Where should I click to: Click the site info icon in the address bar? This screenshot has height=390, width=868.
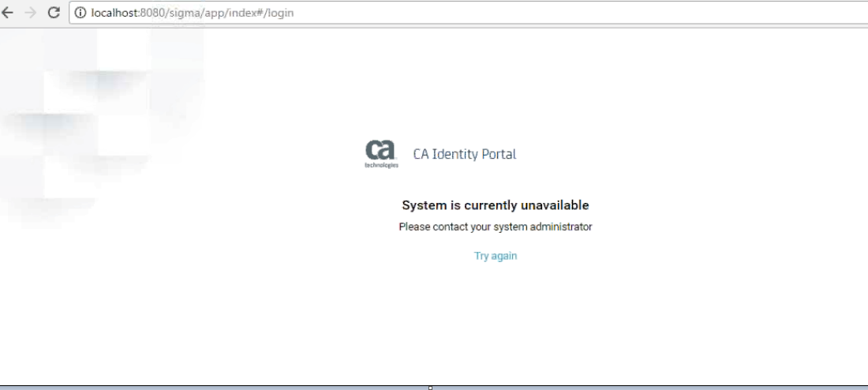click(80, 12)
